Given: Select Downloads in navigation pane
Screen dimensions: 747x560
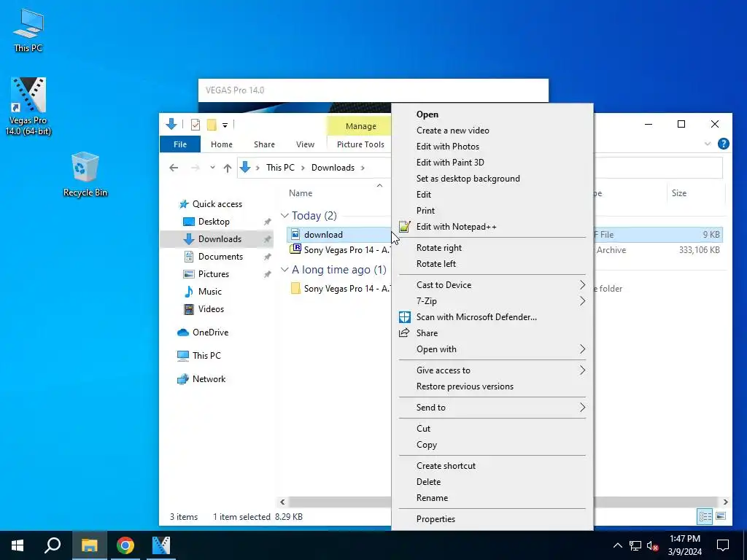Looking at the screenshot, I should click(x=220, y=239).
